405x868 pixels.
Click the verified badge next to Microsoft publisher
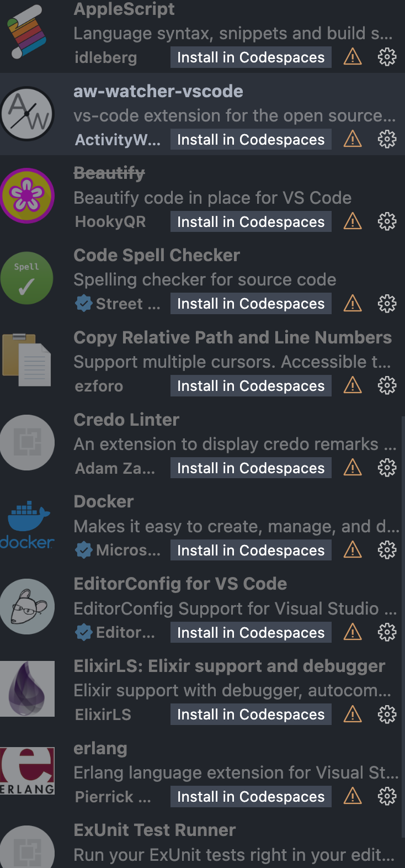coord(83,550)
